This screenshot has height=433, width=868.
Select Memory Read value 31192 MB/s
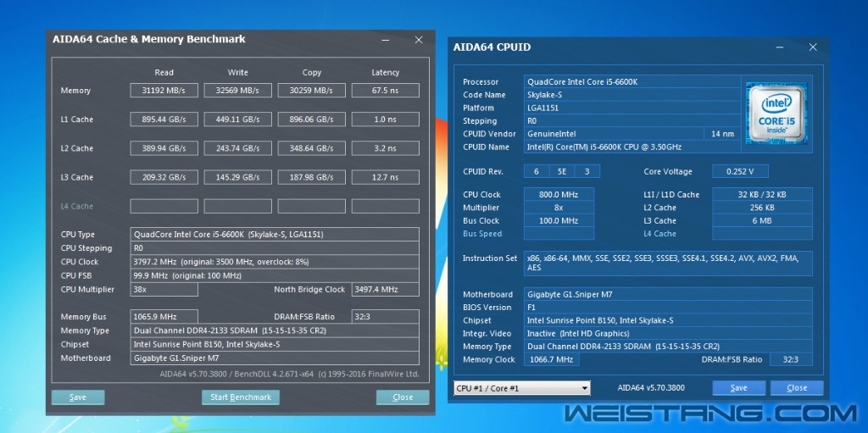tap(164, 91)
